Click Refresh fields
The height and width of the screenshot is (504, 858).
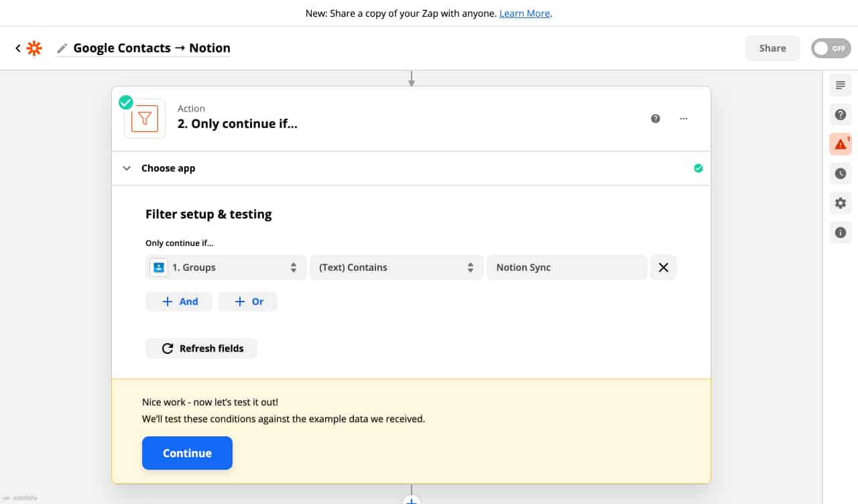click(x=201, y=348)
